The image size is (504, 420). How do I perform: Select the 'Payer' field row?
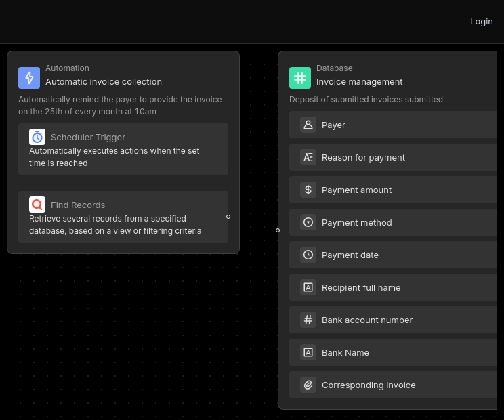tap(393, 125)
